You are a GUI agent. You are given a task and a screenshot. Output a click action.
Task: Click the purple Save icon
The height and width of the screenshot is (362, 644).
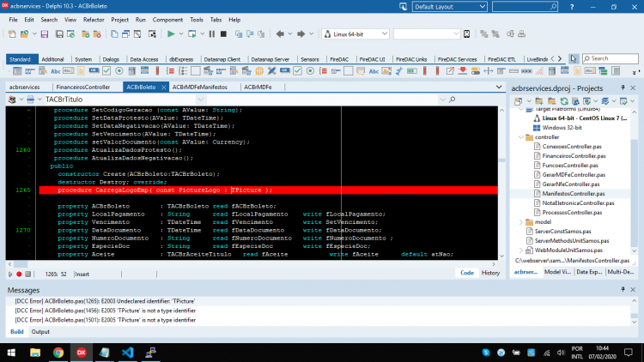45,34
